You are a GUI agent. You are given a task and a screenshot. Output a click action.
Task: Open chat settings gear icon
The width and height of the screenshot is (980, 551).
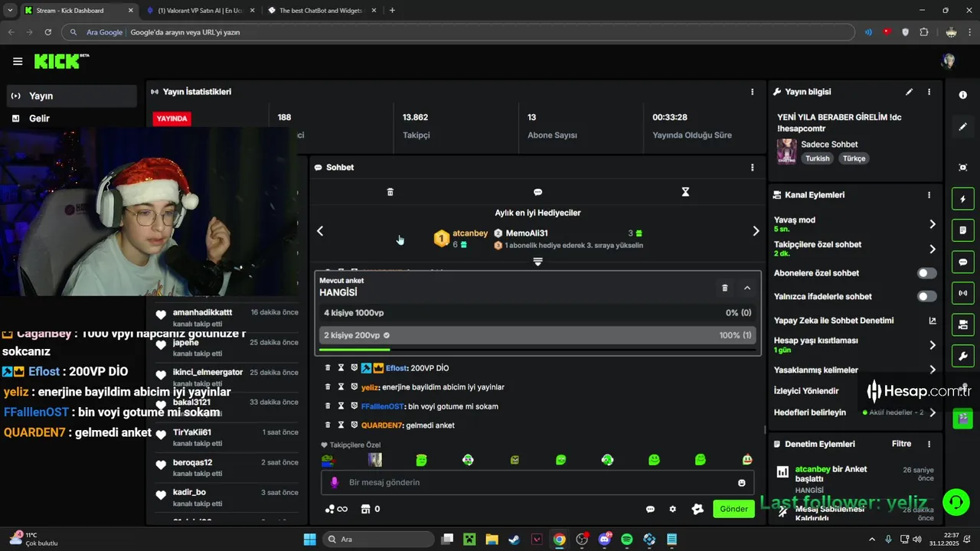pyautogui.click(x=673, y=509)
